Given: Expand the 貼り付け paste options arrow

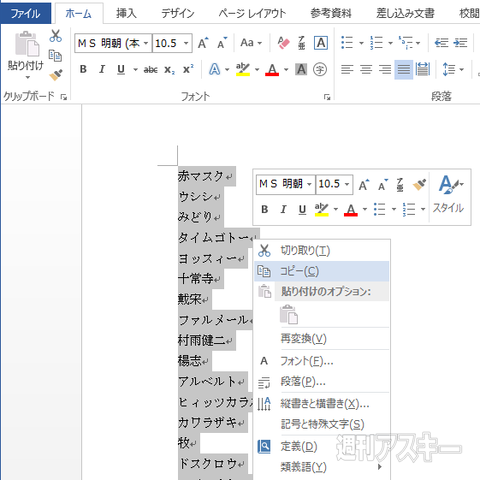Looking at the screenshot, I should (x=27, y=77).
